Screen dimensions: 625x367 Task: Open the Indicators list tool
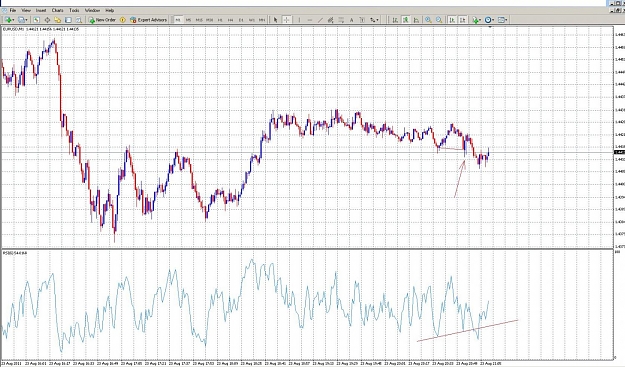coord(474,20)
